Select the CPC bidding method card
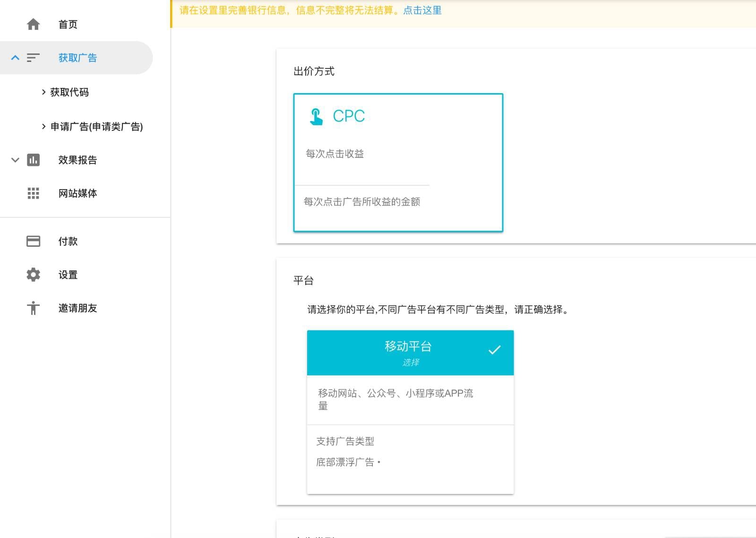Image resolution: width=756 pixels, height=538 pixels. (398, 163)
